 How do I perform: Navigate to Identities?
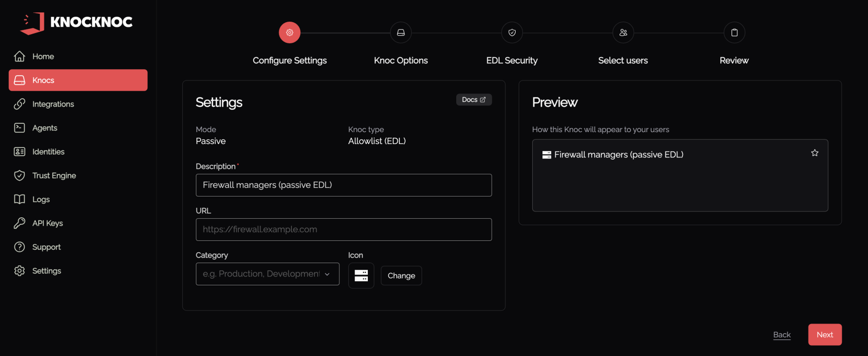(x=78, y=152)
